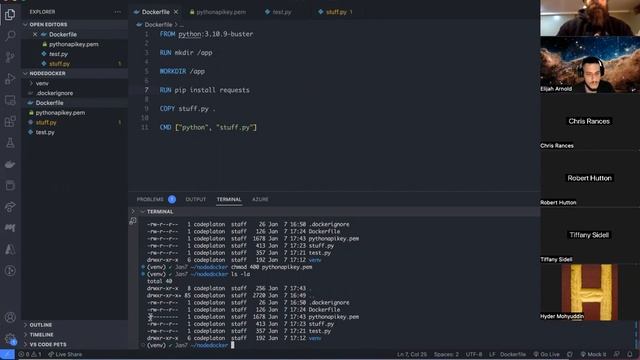The width and height of the screenshot is (640, 360).
Task: Select Dockerfile in NODEDOCKER tree
Action: (x=49, y=103)
